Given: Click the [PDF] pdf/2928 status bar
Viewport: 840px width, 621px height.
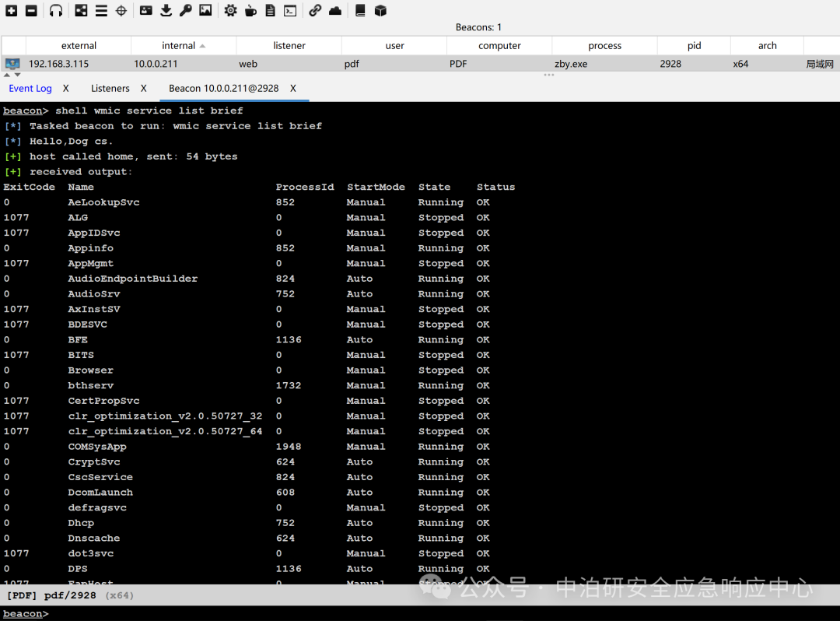Looking at the screenshot, I should tap(420, 595).
